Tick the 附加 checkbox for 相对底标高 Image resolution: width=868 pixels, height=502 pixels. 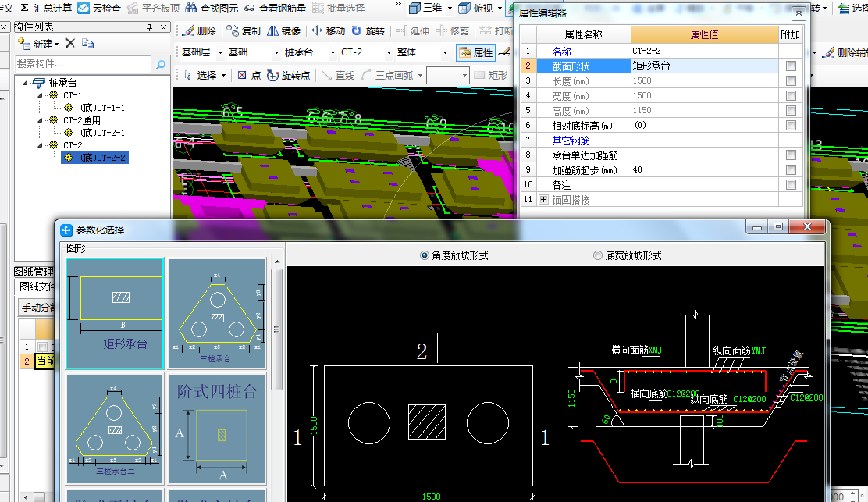pyautogui.click(x=791, y=126)
